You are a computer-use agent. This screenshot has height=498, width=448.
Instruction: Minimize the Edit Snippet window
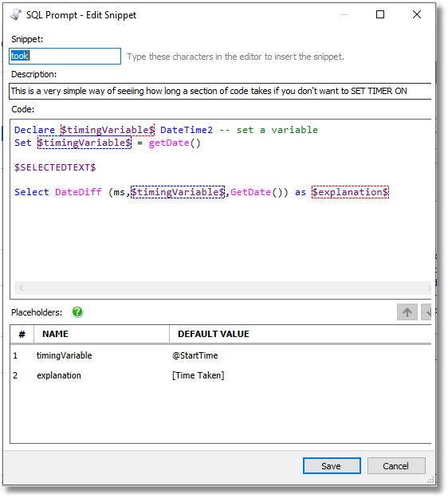[x=344, y=14]
